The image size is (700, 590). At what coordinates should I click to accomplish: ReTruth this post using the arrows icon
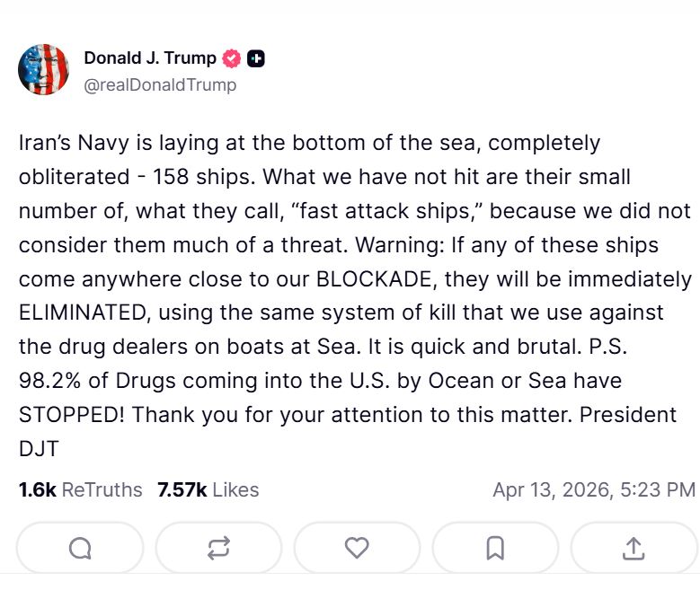[x=218, y=547]
